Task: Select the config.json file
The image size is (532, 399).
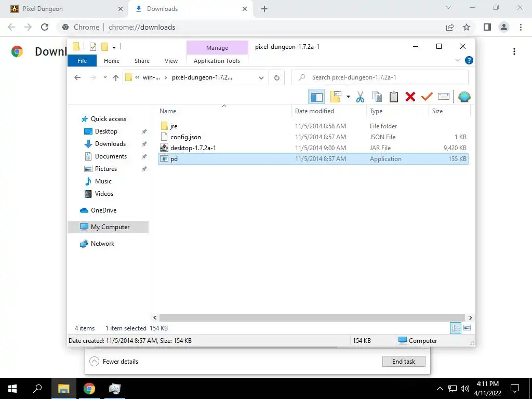Action: (x=313, y=137)
